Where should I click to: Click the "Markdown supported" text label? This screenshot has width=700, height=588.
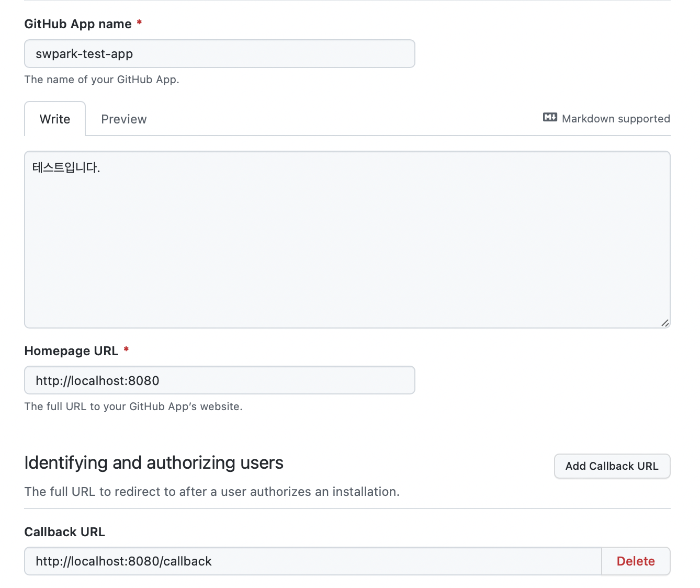615,119
